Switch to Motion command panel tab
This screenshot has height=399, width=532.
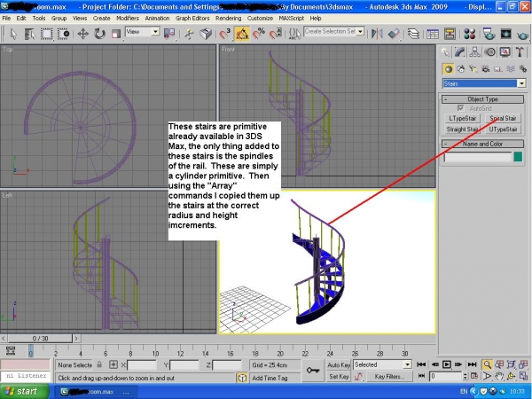[490, 52]
